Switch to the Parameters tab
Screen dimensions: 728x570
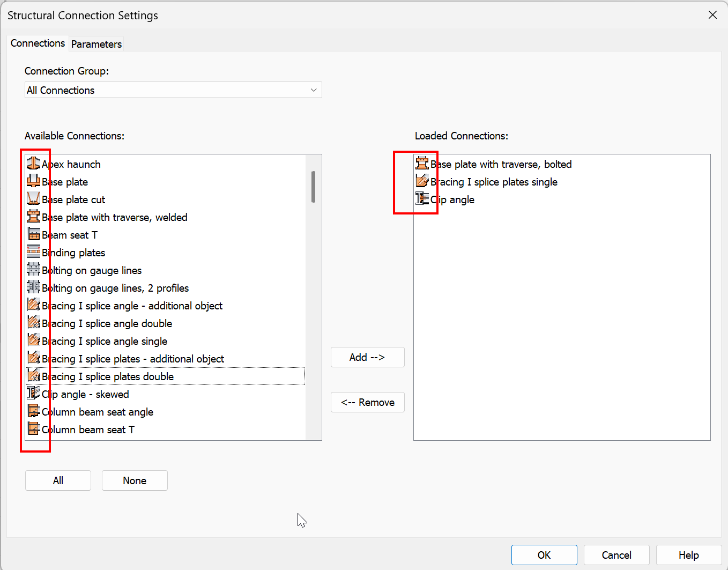[96, 44]
